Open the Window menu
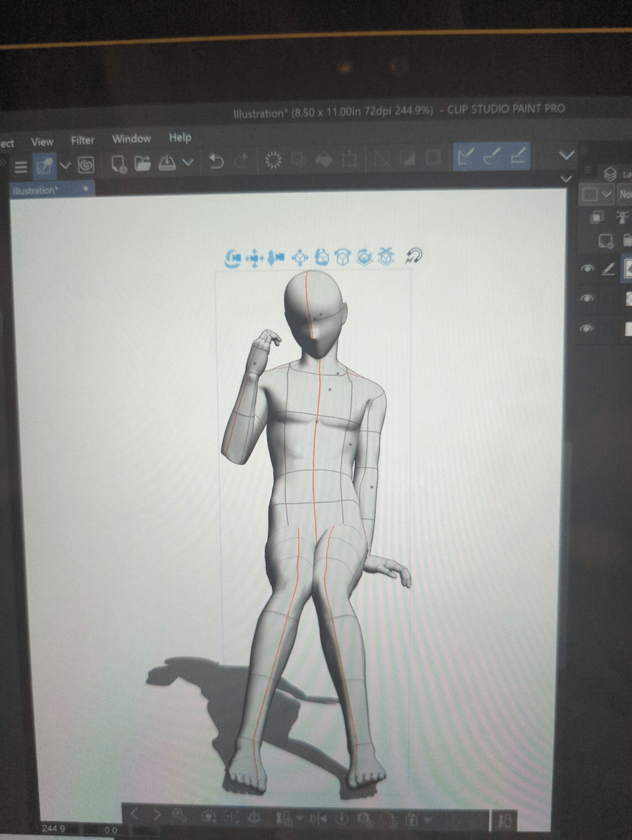This screenshot has height=840, width=632. click(x=130, y=139)
